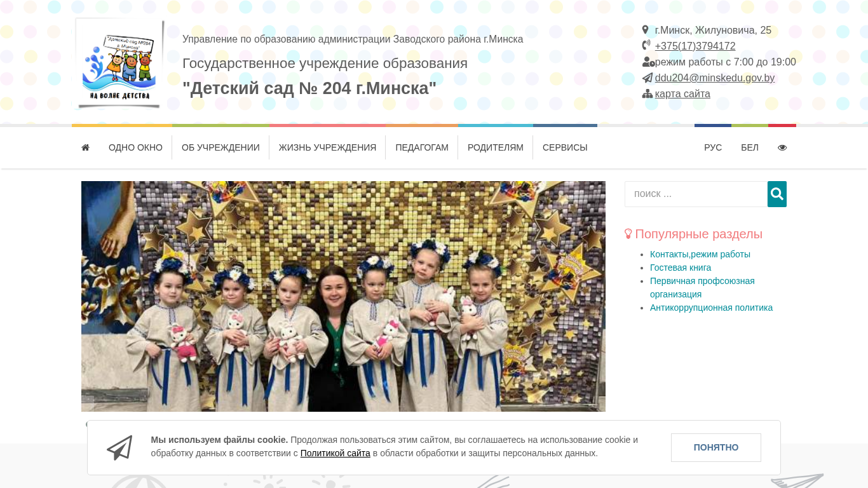Click the slideshow photo of children

click(x=343, y=296)
